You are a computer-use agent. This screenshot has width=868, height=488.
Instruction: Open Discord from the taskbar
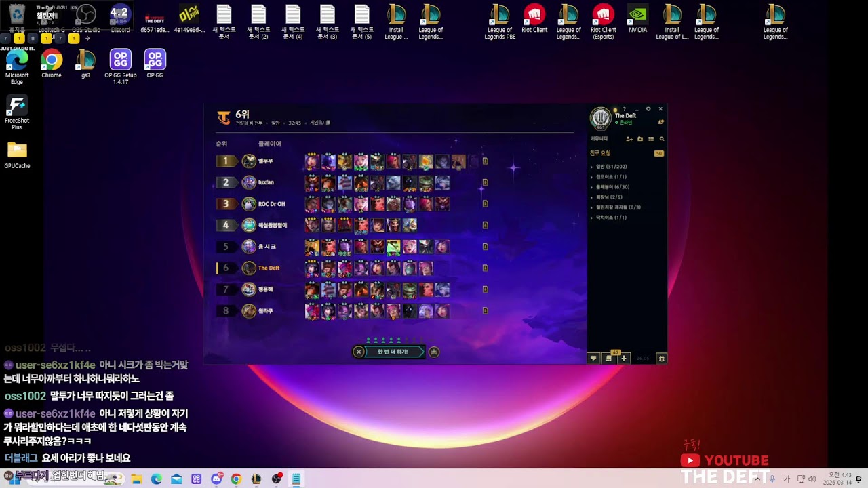[216, 479]
